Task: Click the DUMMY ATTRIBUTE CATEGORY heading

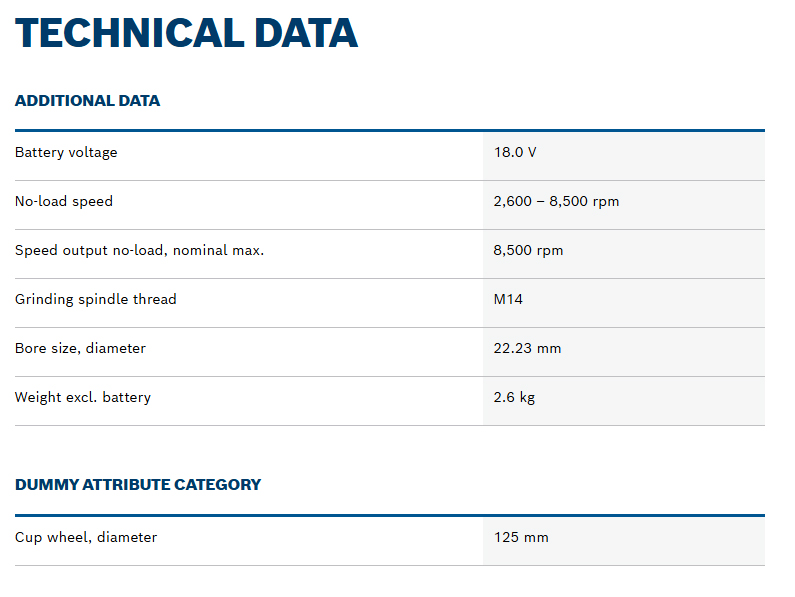Action: coord(138,485)
